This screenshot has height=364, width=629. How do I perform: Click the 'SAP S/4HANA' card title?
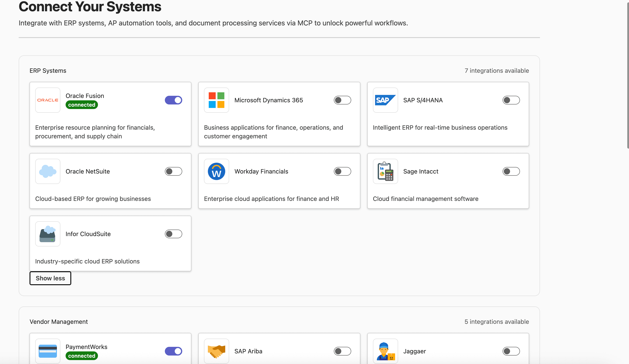pyautogui.click(x=423, y=100)
